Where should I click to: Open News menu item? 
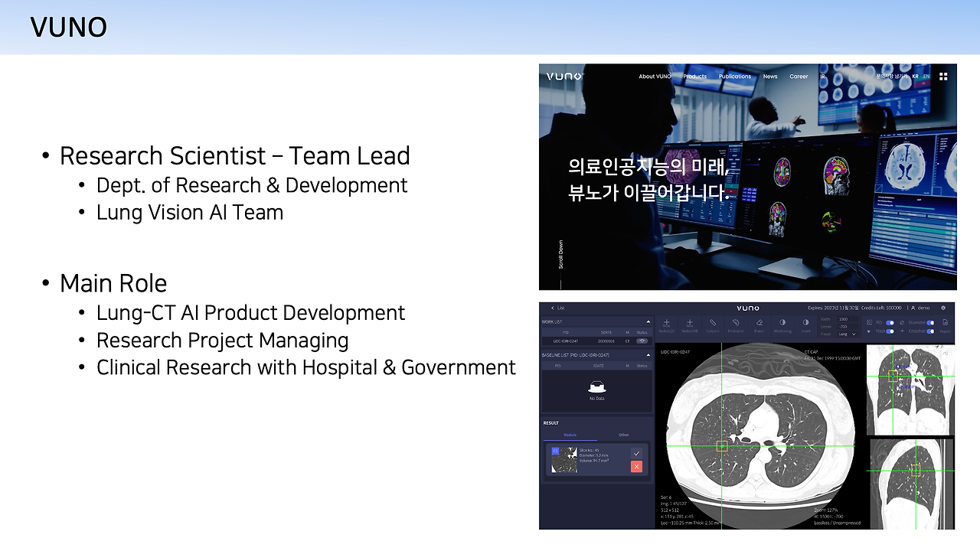coord(770,77)
